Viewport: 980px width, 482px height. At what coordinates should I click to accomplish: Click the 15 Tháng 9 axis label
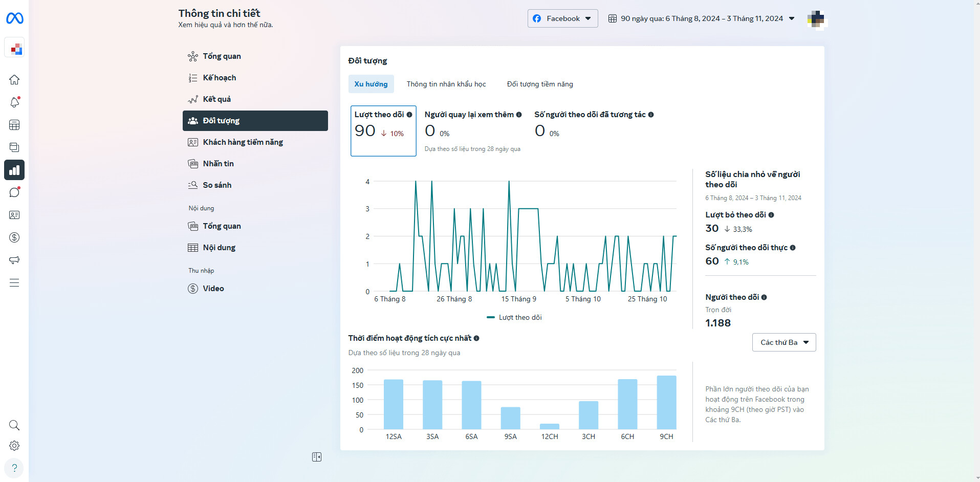click(519, 299)
